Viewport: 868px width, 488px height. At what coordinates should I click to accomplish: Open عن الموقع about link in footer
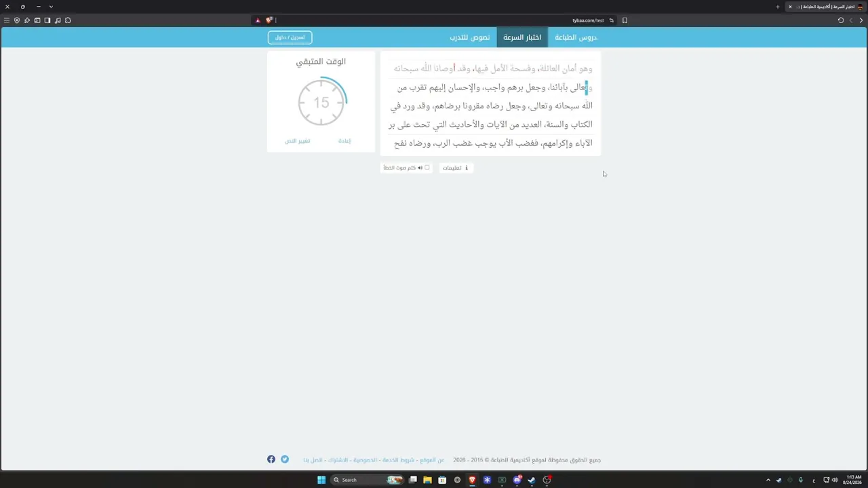(432, 460)
